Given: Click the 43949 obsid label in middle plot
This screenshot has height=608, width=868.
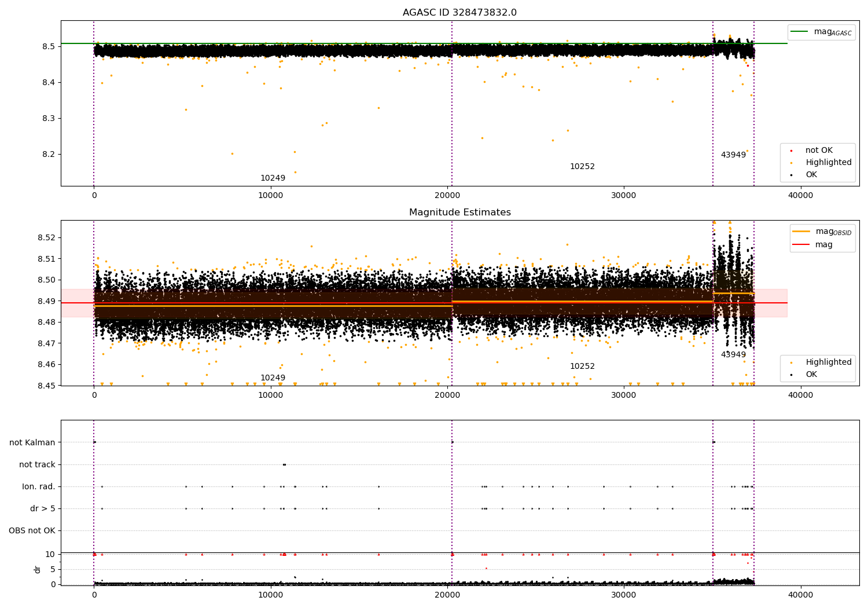Looking at the screenshot, I should 733,355.
